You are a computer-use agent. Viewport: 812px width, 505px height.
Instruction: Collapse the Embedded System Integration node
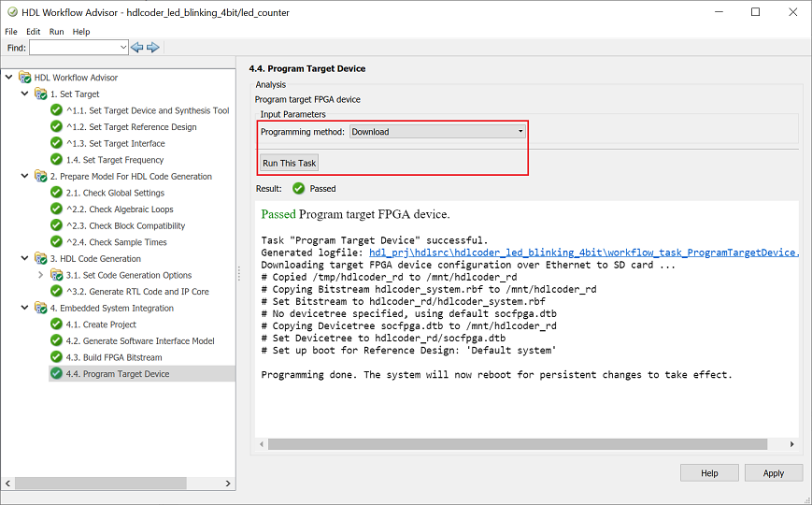pos(25,308)
